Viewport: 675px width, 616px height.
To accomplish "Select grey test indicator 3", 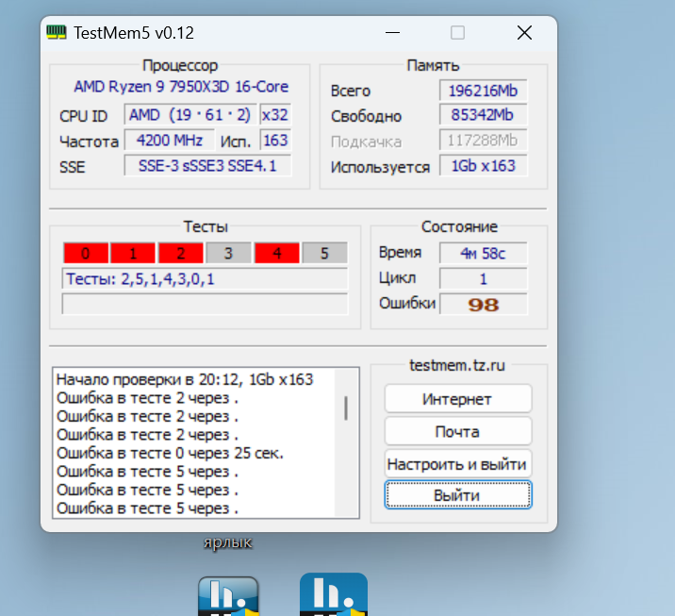I will click(228, 253).
